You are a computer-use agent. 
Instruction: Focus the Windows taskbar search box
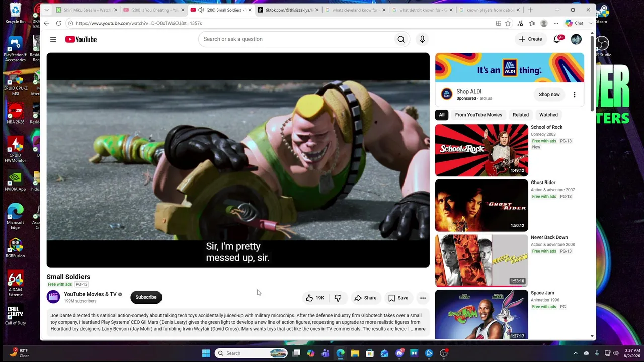point(251,353)
